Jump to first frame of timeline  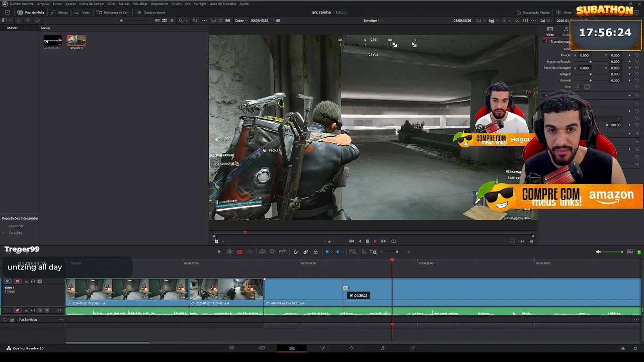tap(351, 241)
